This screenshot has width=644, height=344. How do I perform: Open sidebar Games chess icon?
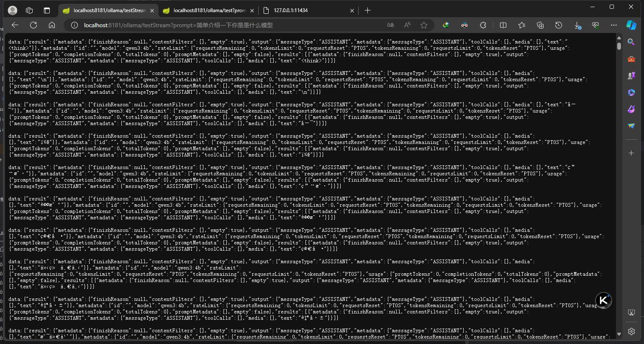point(631,76)
